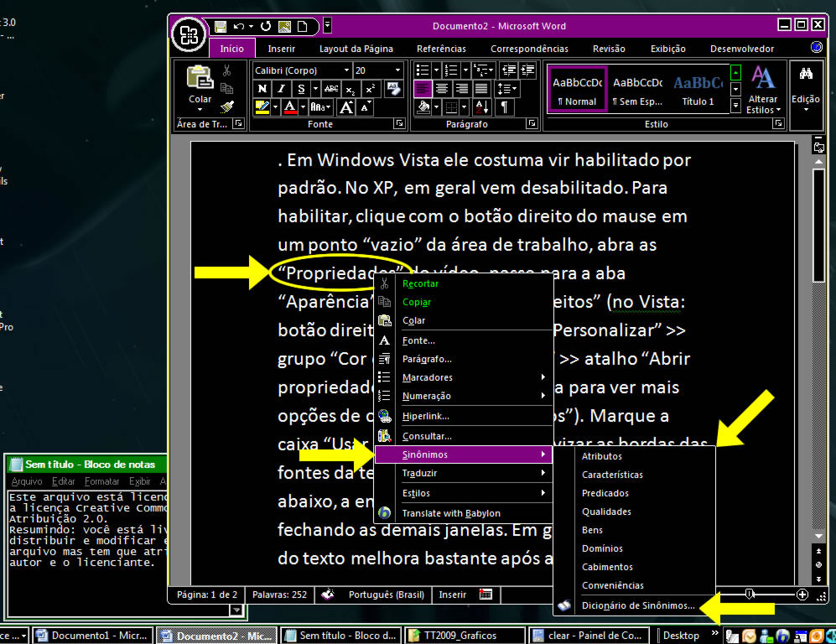This screenshot has width=836, height=644.
Task: Open the line spacing options
Action: [506, 89]
